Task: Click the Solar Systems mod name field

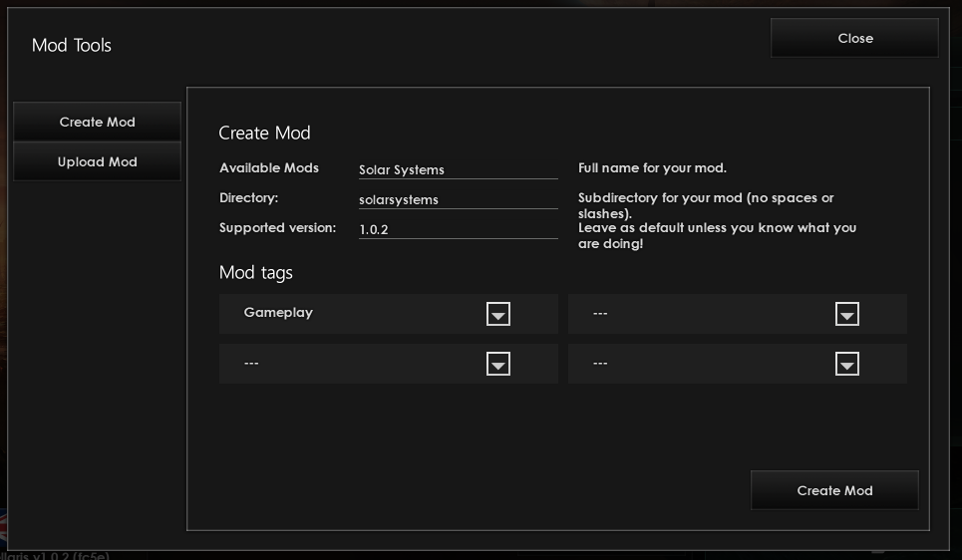Action: [x=458, y=169]
